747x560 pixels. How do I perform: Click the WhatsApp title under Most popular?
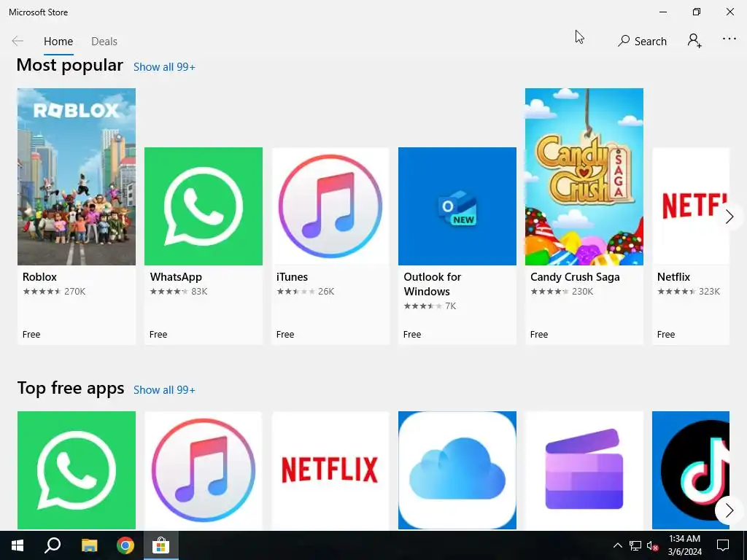pyautogui.click(x=176, y=277)
